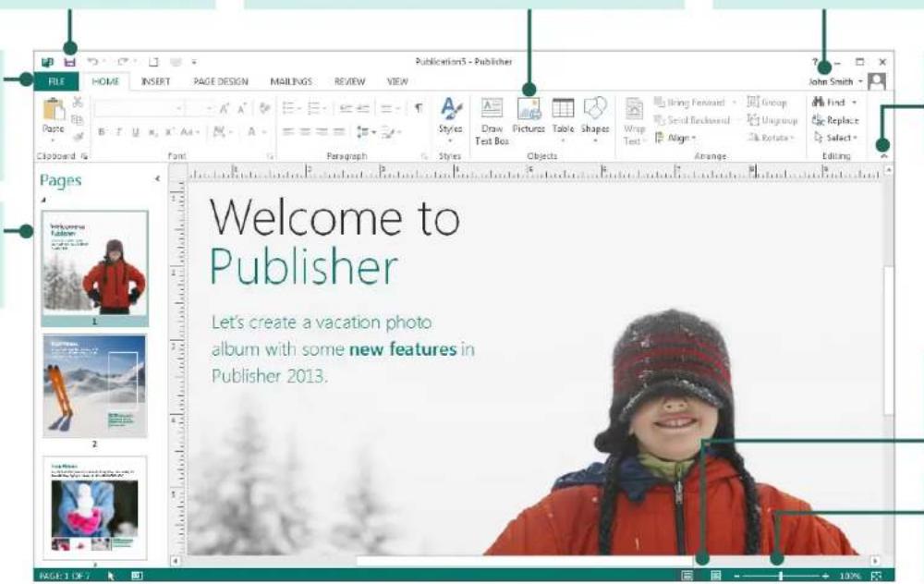Open the Line Spacing dropdown
This screenshot has height=584, width=924.
coord(365,132)
